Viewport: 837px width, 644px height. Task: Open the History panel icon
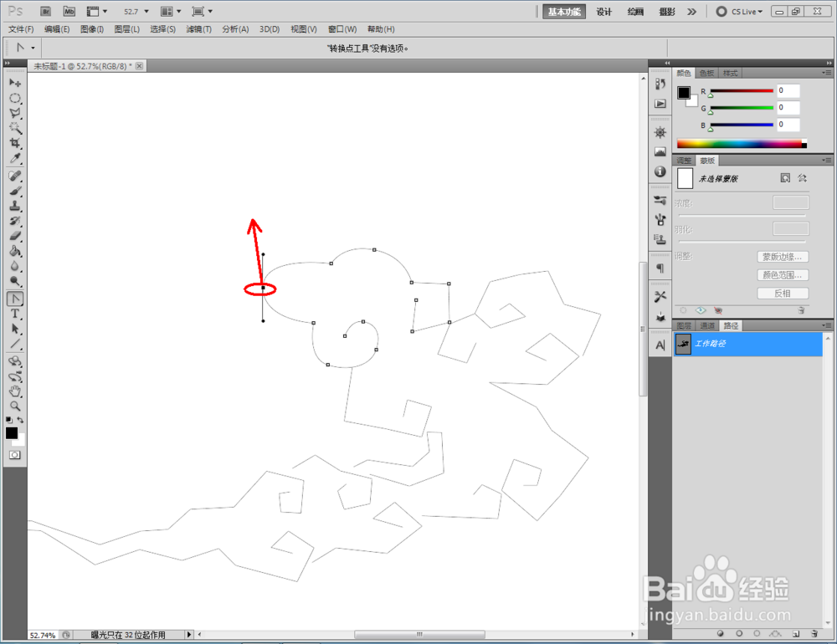pos(660,84)
